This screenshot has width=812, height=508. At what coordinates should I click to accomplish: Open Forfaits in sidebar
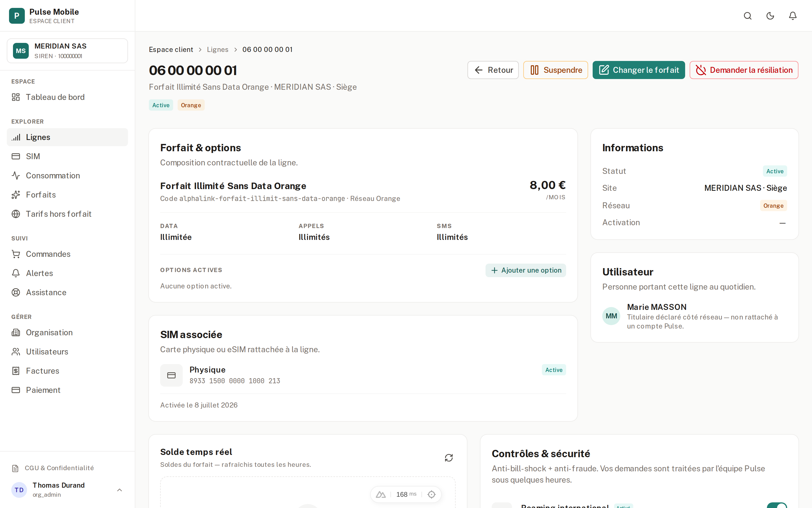click(x=67, y=194)
